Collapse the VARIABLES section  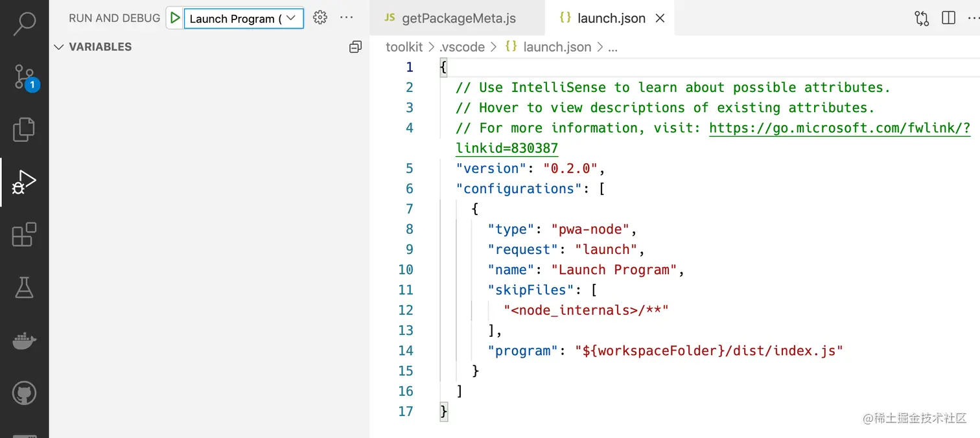(58, 47)
